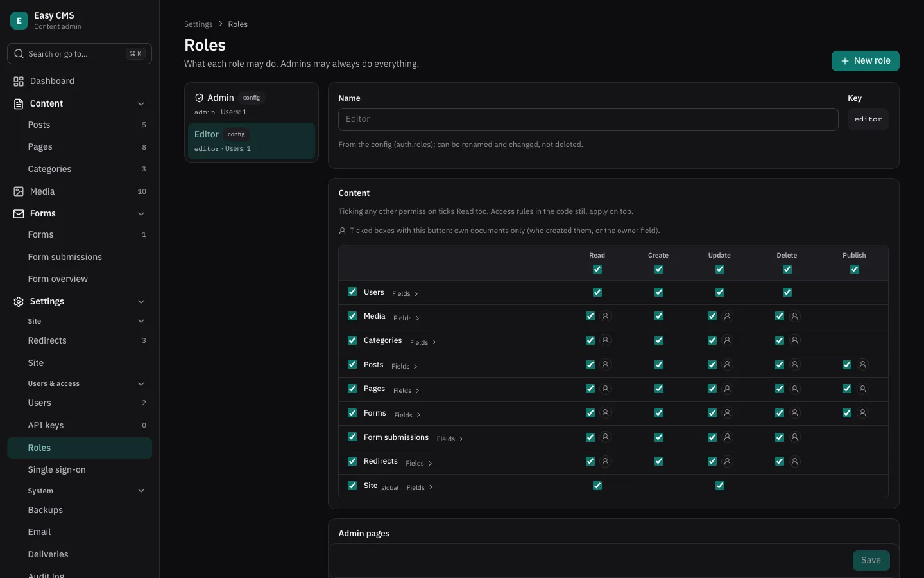Viewport: 924px width, 578px height.
Task: Toggle own-documents icon for Forms Read
Action: (x=605, y=413)
